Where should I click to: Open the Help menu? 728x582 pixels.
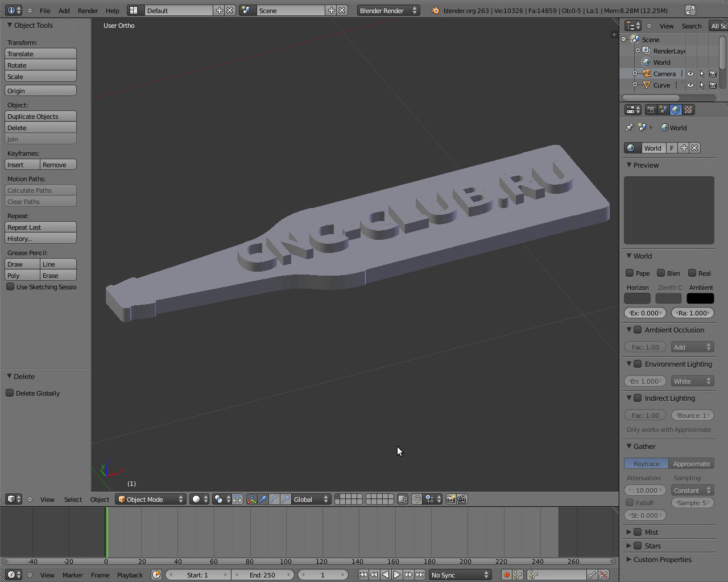(112, 10)
